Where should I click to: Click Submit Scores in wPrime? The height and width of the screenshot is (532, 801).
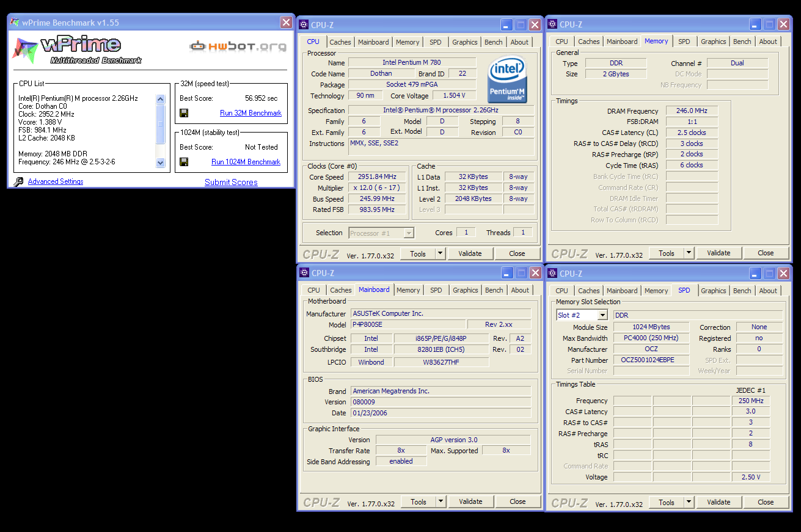[231, 182]
